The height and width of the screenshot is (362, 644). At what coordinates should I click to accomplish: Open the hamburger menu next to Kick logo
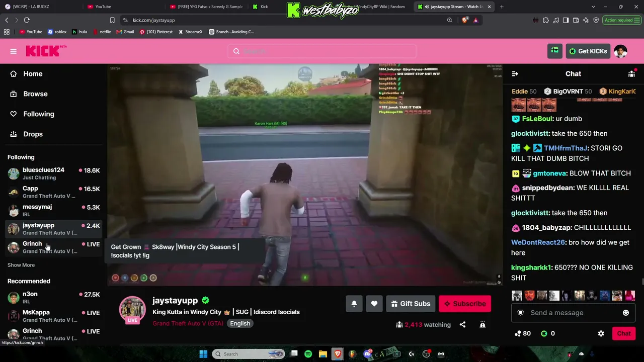click(x=14, y=51)
